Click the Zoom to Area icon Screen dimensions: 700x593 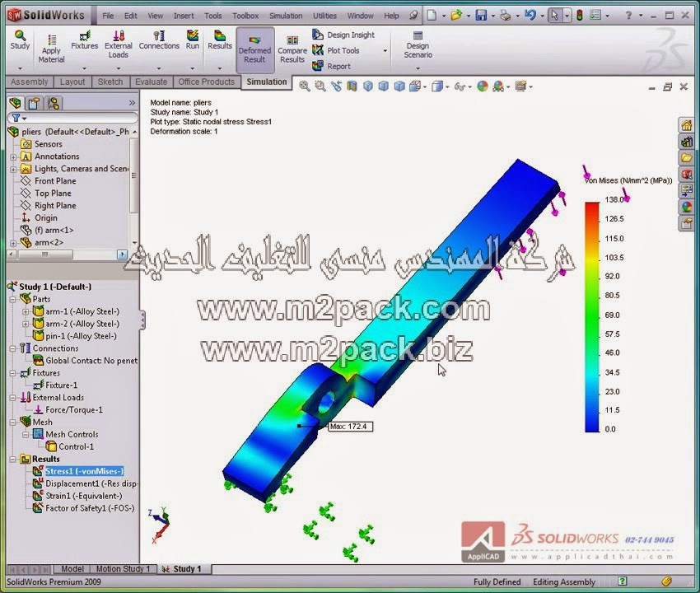pyautogui.click(x=320, y=86)
